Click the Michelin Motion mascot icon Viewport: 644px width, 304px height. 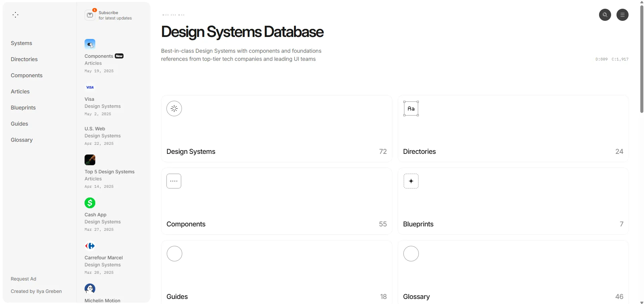click(90, 289)
